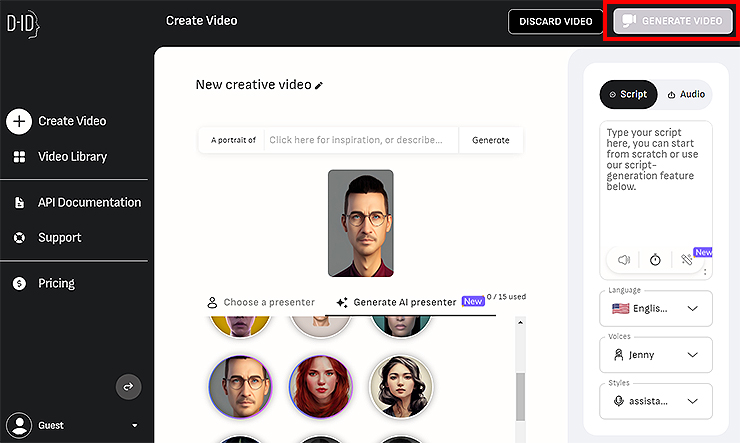
Task: Click the presenter list scrollbar thumb
Action: tap(521, 397)
